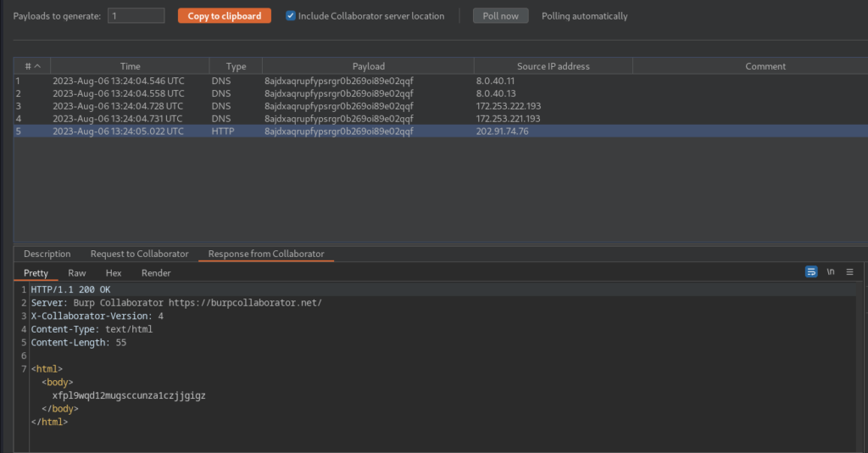
Task: Sort interactions by Type column header
Action: click(x=236, y=66)
